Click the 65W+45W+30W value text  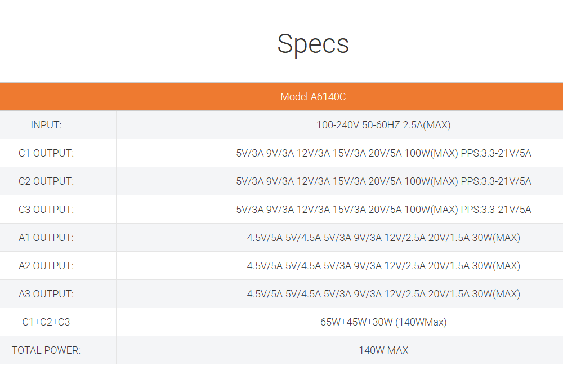[383, 322]
